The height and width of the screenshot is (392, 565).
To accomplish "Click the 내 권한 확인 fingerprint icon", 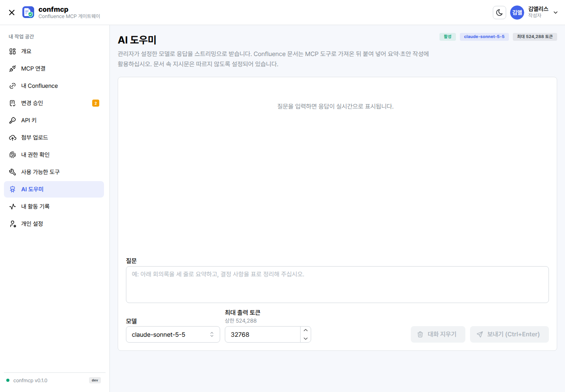I will pos(13,155).
